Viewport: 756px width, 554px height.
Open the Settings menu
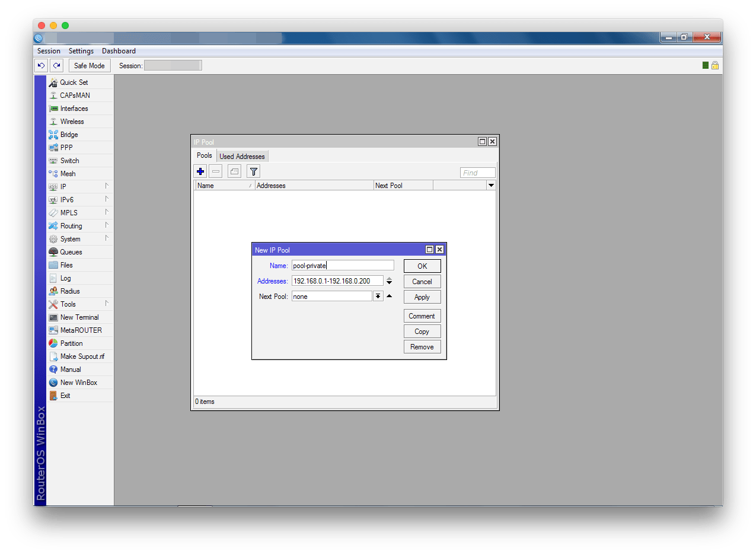click(81, 51)
